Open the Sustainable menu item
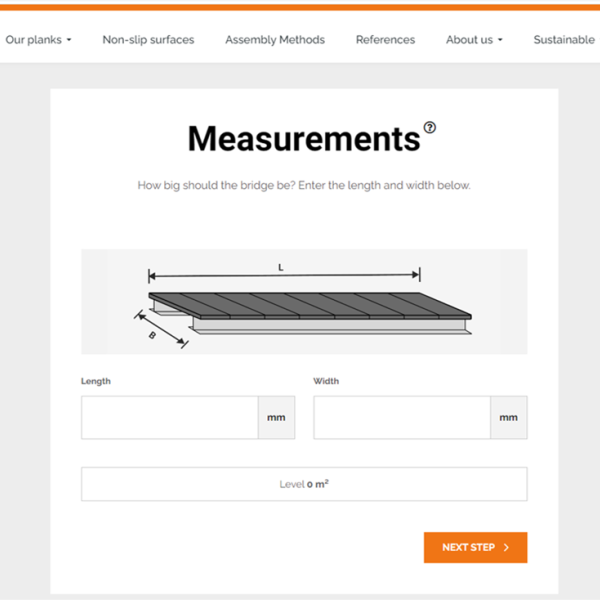Screen dimensions: 600x600 564,40
